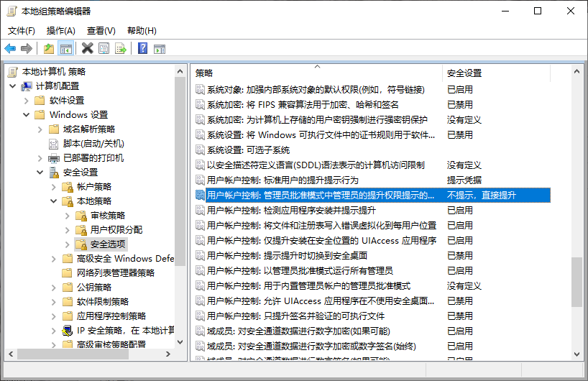Toggle the Show/Hide Console Tree icon
This screenshot has height=381, width=588.
pos(66,48)
